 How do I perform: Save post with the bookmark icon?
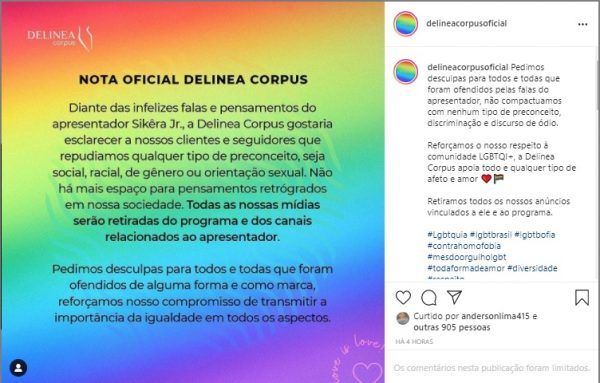[582, 297]
